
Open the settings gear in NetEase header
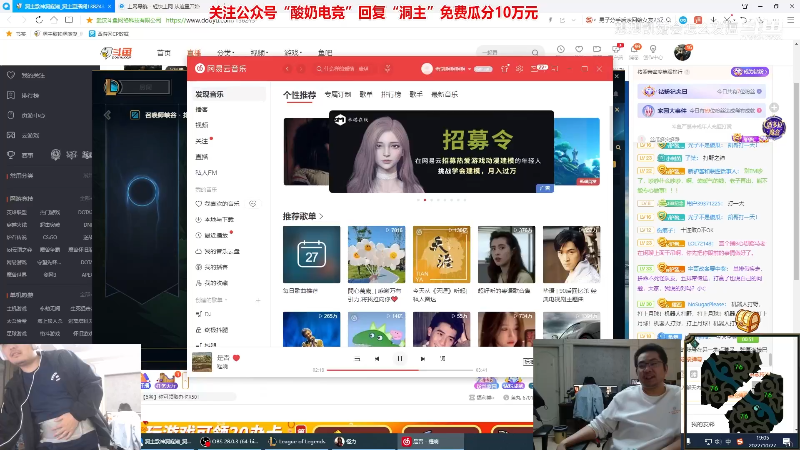click(519, 68)
